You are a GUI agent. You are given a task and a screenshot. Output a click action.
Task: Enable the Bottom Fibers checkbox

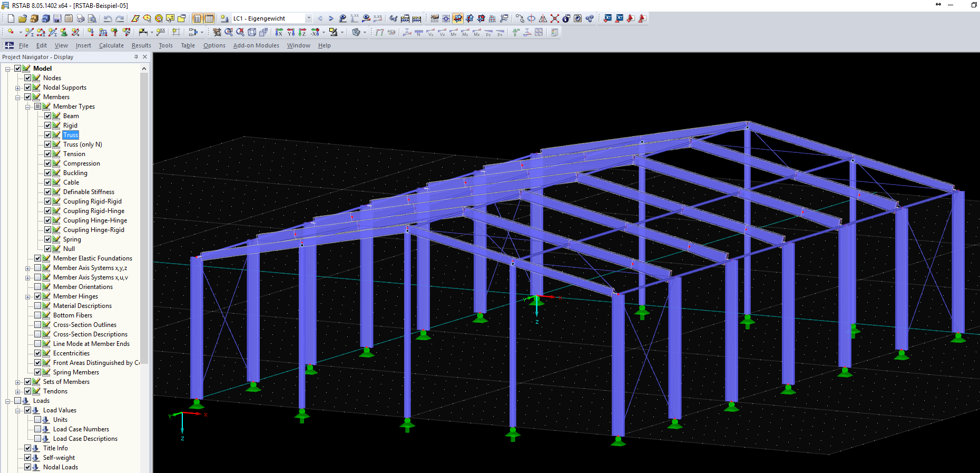(38, 315)
